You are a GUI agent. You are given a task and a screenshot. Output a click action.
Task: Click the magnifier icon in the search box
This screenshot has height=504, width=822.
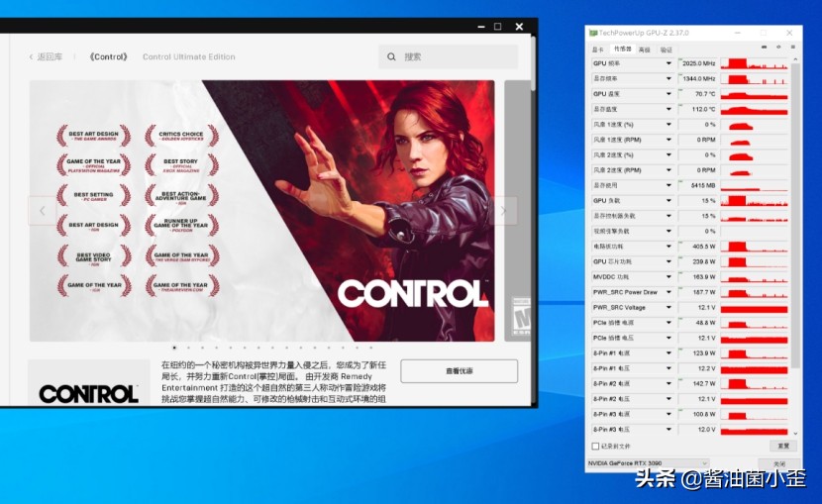pyautogui.click(x=391, y=56)
